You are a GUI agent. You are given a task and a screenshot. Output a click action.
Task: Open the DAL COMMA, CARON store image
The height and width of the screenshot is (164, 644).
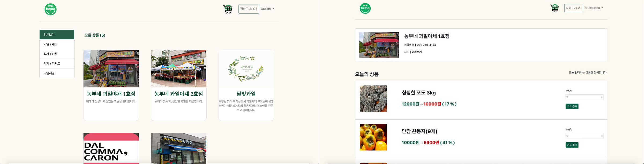click(111, 148)
